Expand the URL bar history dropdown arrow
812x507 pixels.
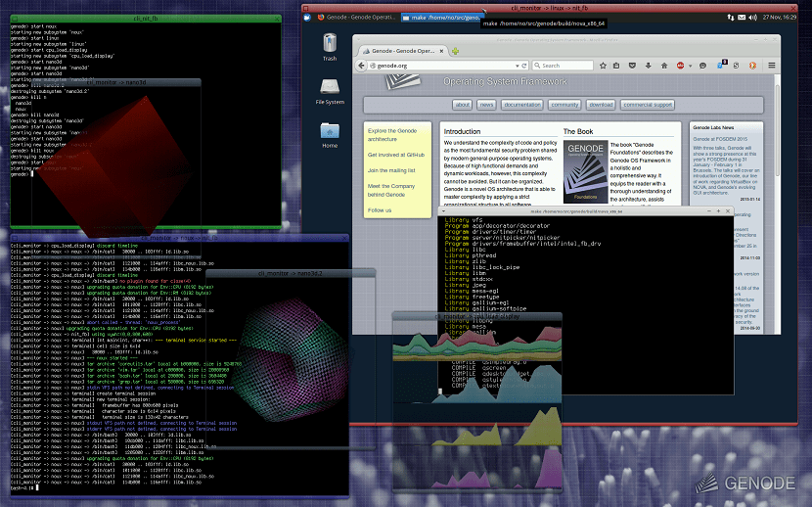(x=517, y=66)
